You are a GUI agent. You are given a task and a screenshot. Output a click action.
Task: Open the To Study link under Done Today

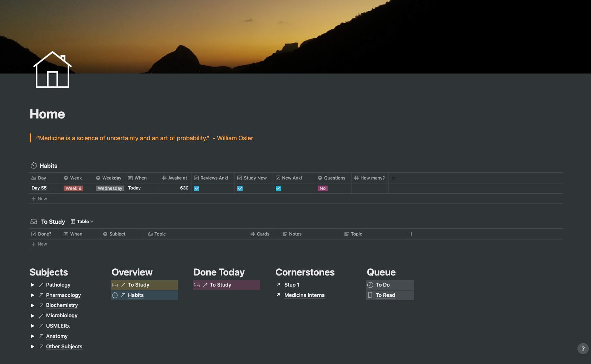[x=220, y=285]
